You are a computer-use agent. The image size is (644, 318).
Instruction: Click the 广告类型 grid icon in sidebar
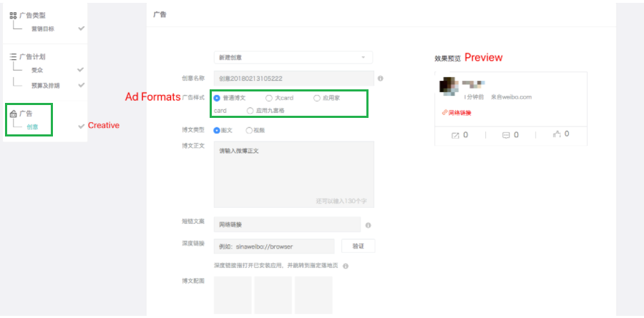[x=13, y=15]
